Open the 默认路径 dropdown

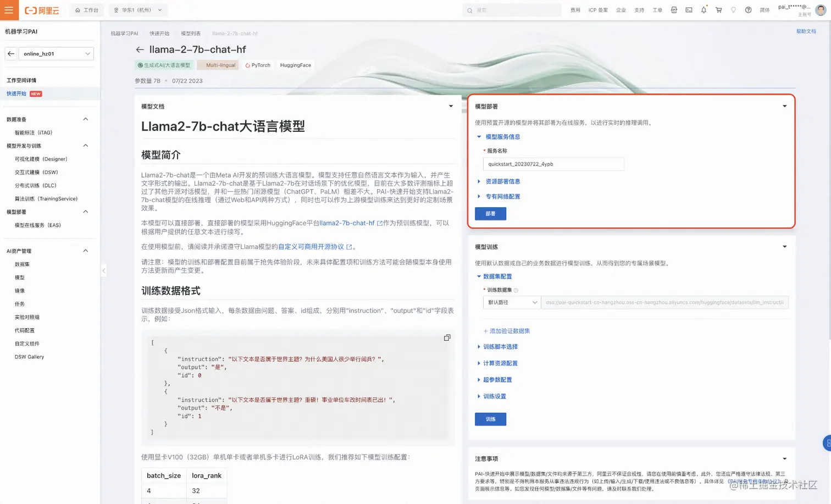pos(512,302)
